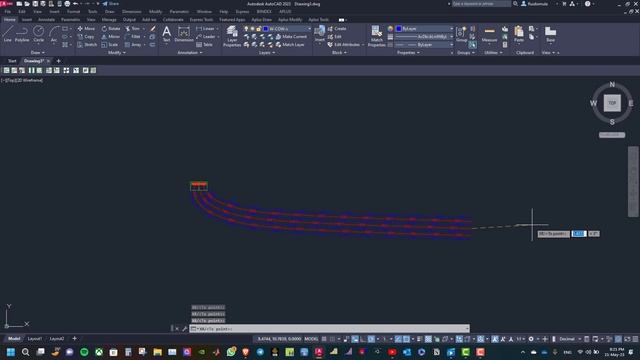Select the Polyline tool
Viewport: 640px width, 360px height.
pyautogui.click(x=22, y=34)
